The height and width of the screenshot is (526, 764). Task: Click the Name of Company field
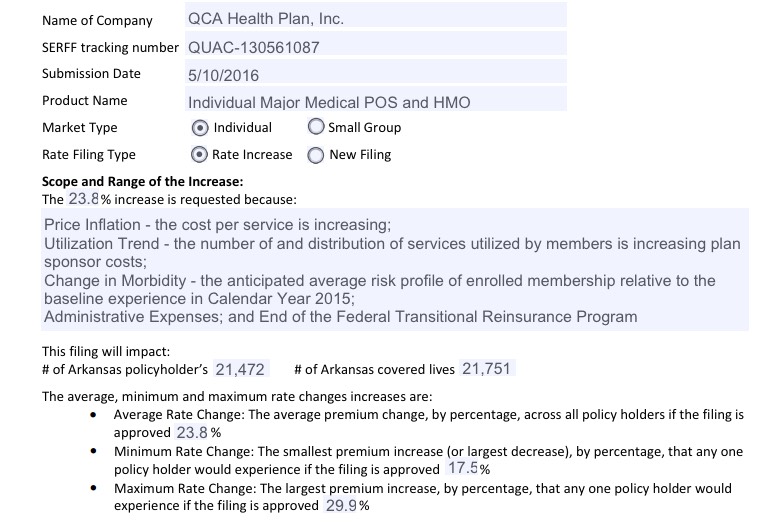pos(375,18)
